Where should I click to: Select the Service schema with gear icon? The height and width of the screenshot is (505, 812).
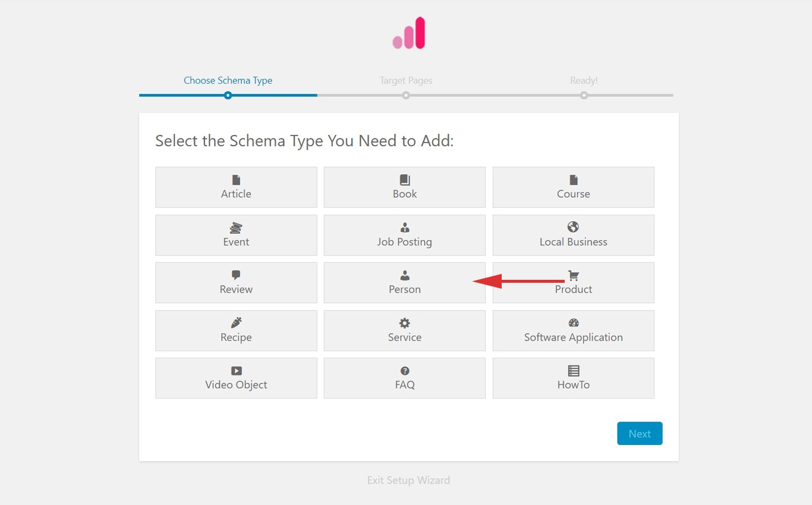[404, 330]
